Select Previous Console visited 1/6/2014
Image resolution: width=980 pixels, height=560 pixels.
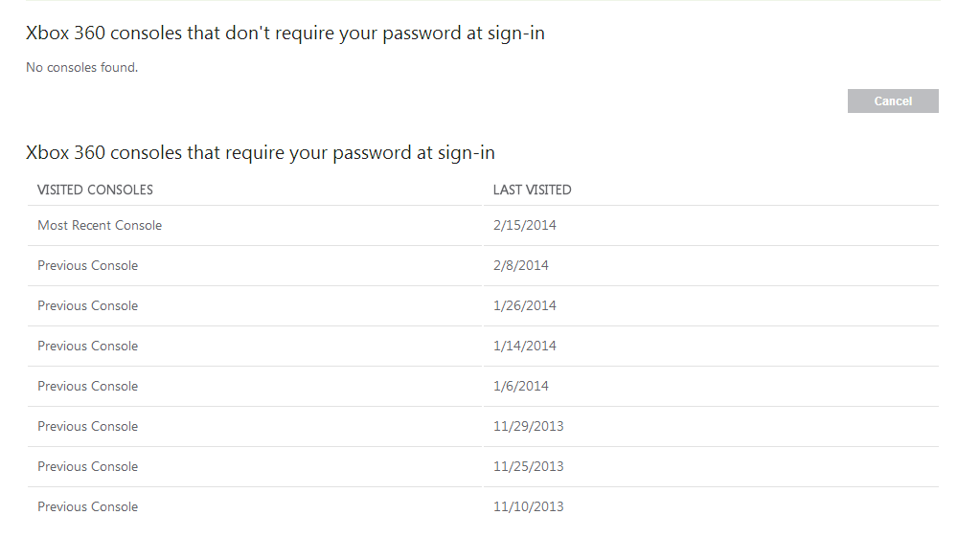(87, 387)
